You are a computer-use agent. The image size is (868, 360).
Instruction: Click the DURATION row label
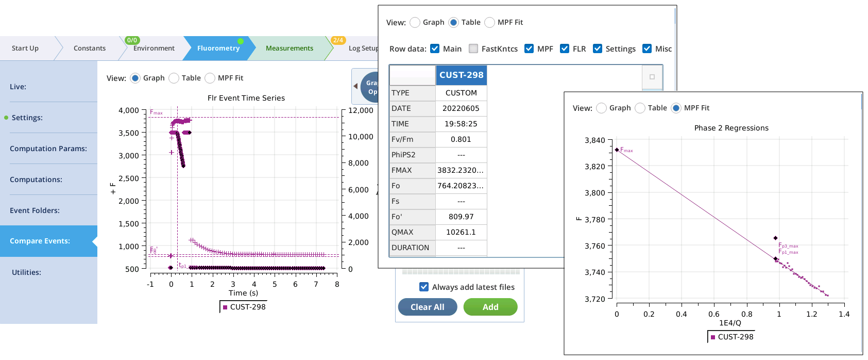point(413,248)
